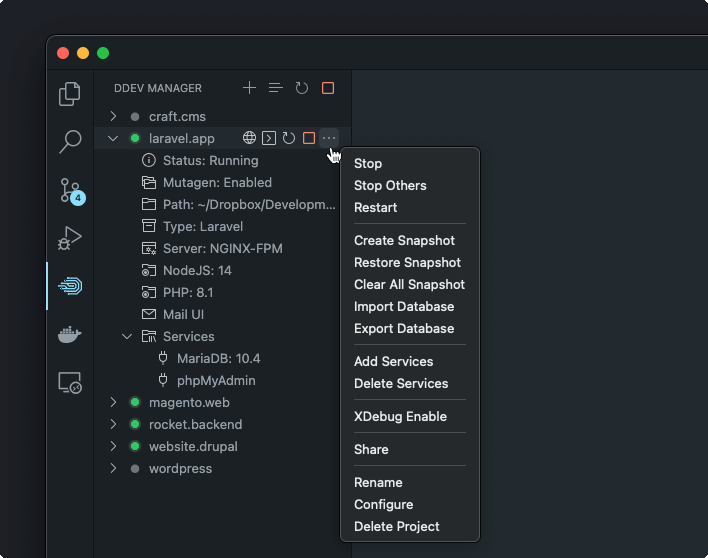
Task: Select the DDEV Manager activity bar icon
Action: point(70,286)
